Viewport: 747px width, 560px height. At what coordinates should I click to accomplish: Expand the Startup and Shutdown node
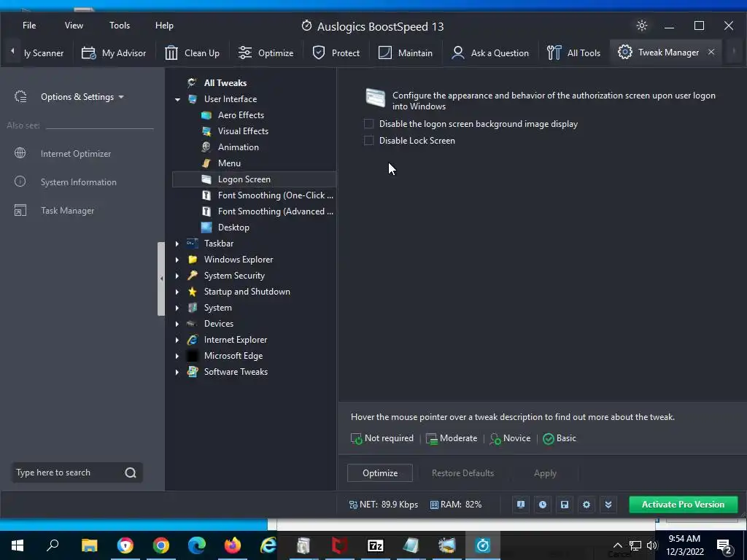(x=177, y=292)
